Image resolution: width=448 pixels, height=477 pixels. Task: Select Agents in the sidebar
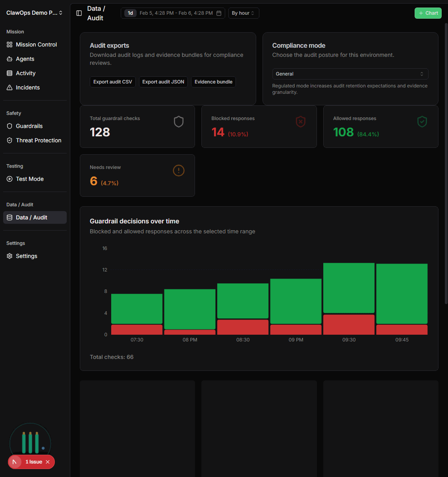25,58
